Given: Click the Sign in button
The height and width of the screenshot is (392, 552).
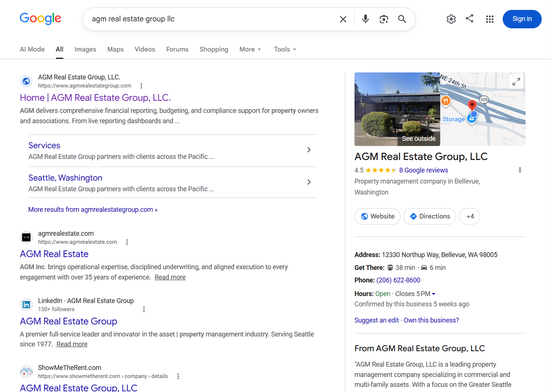Looking at the screenshot, I should click(522, 19).
